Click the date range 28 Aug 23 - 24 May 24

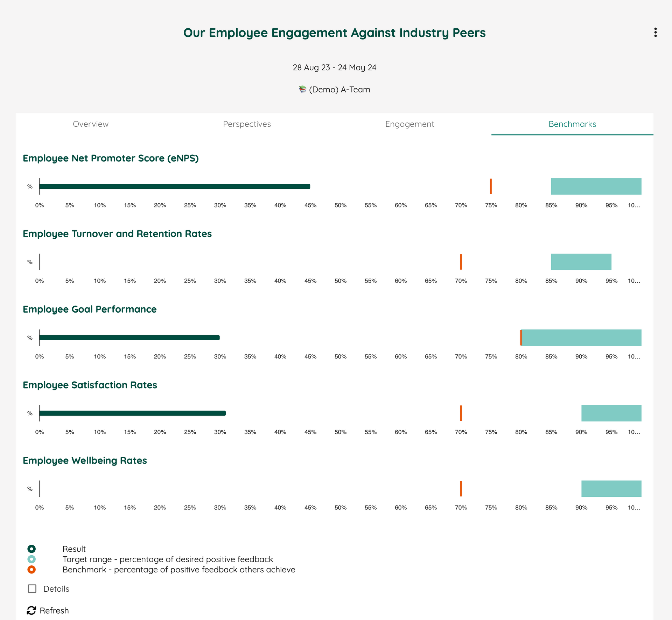335,67
